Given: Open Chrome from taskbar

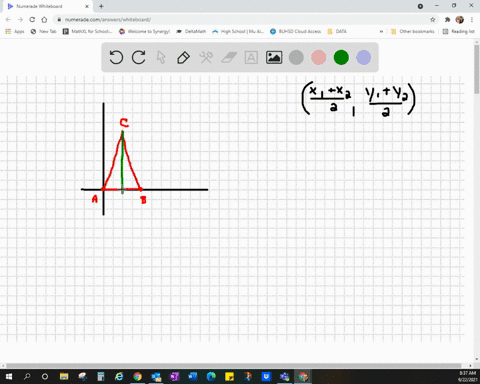Looking at the screenshot, I should (137, 377).
